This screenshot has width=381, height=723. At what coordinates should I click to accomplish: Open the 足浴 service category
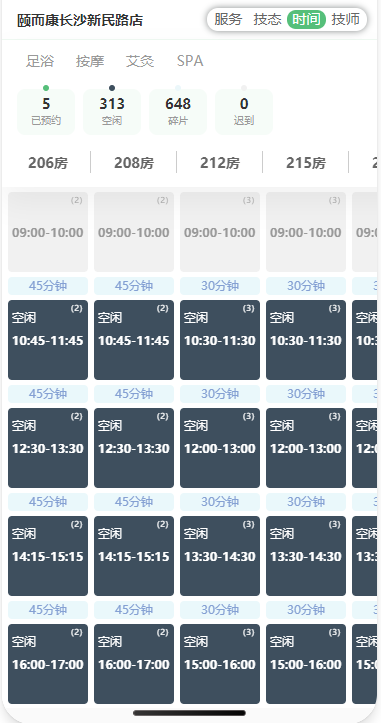coord(40,61)
